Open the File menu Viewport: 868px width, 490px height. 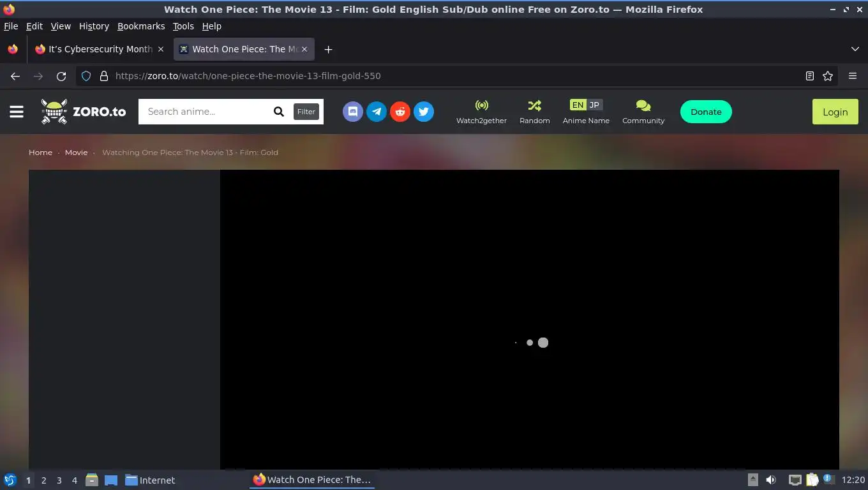(x=11, y=26)
